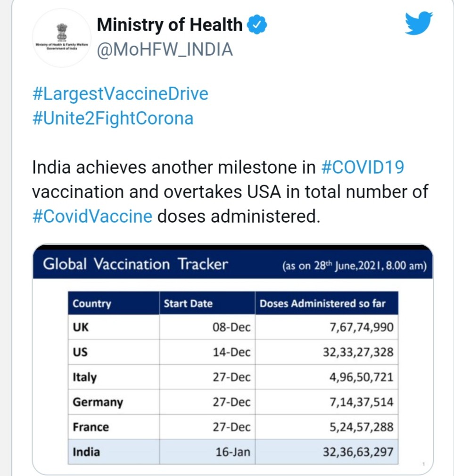The width and height of the screenshot is (454, 476).
Task: Click the @MoHFW_INDIA handle
Action: point(165,49)
